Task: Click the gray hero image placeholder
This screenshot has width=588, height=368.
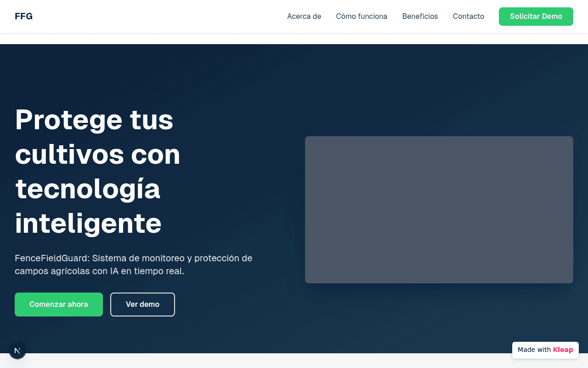Action: [439, 210]
